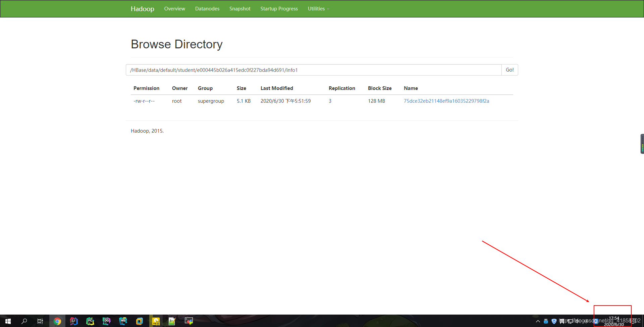Switch to Google Chrome on the taskbar
644x327 pixels.
(x=57, y=321)
